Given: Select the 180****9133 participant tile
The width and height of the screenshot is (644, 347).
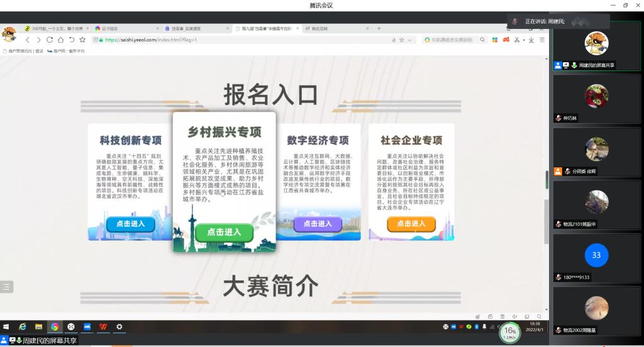Looking at the screenshot, I should 596,258.
